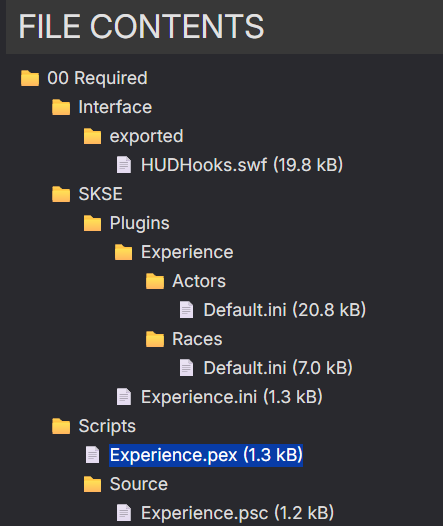Select the Experience folder under Plugins
This screenshot has height=526, width=443.
point(187,252)
